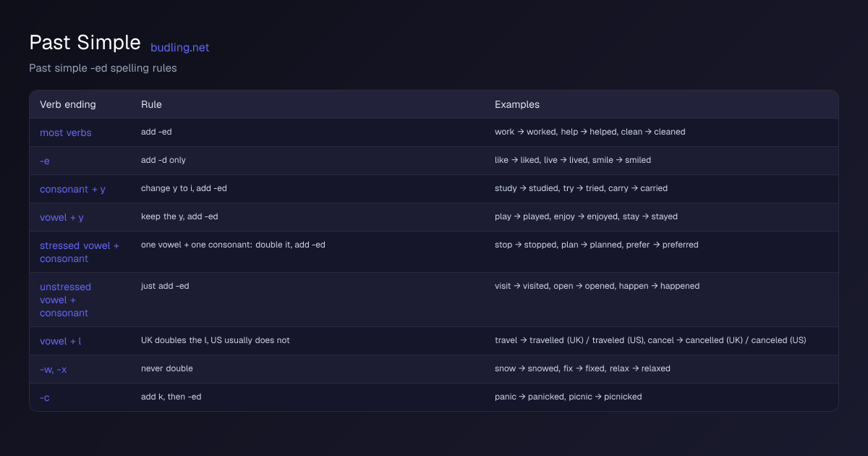The width and height of the screenshot is (868, 456).
Task: Click the 'snow → snowed' examples cell
Action: (x=583, y=368)
